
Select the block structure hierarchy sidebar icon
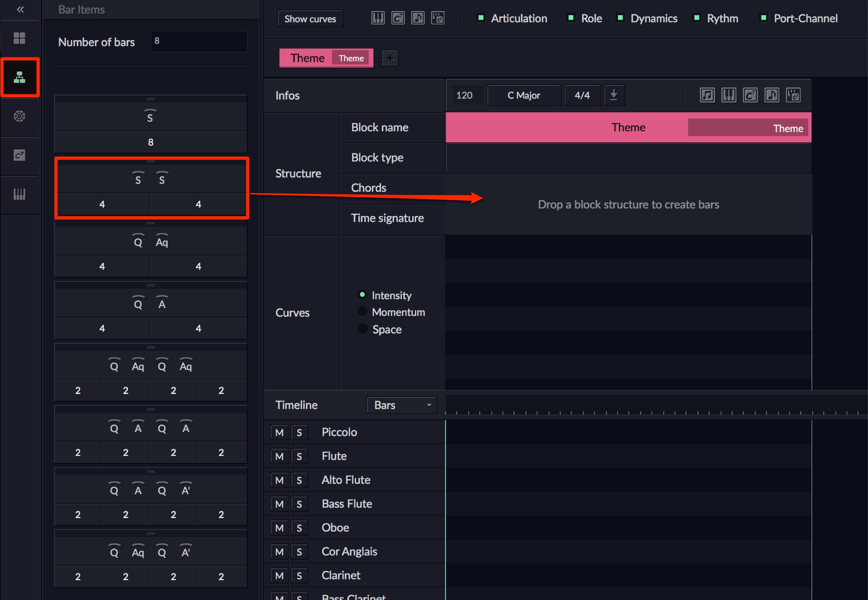point(20,77)
